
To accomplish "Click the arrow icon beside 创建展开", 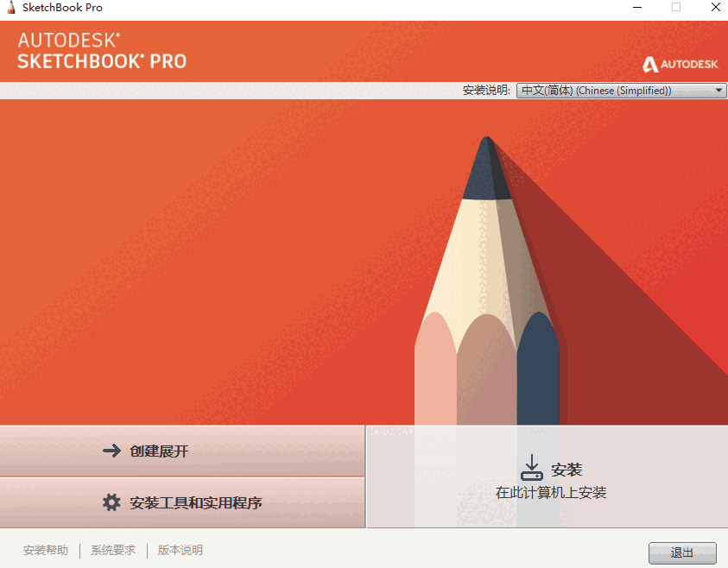I will coord(111,451).
